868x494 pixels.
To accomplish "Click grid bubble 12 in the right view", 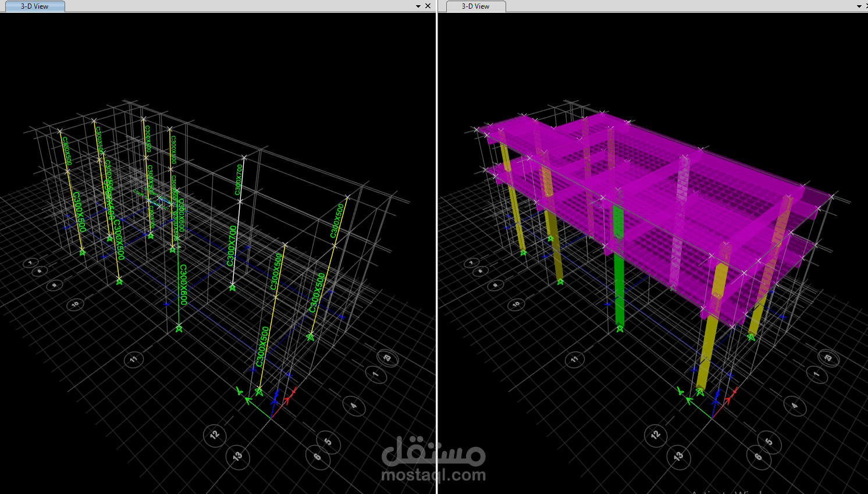I will (x=656, y=435).
